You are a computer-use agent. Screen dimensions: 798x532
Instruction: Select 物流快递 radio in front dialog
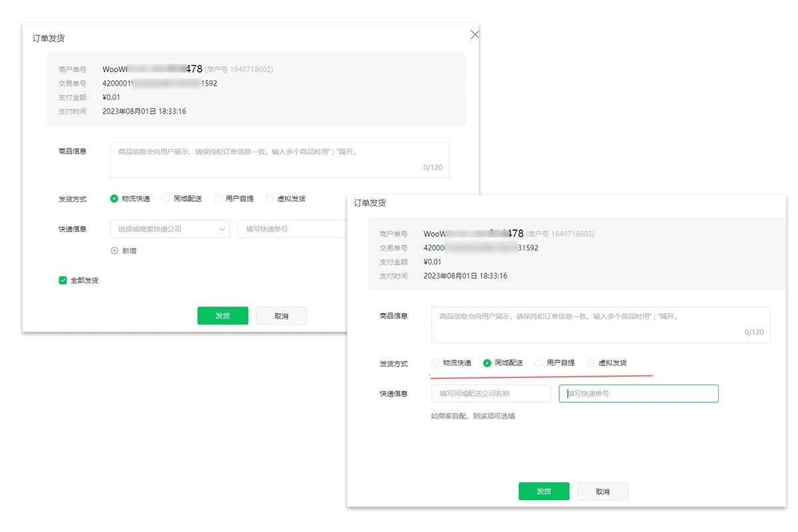point(435,363)
